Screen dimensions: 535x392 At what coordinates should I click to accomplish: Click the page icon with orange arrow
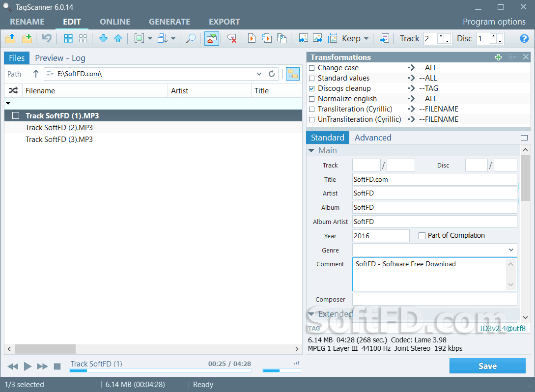tap(252, 38)
